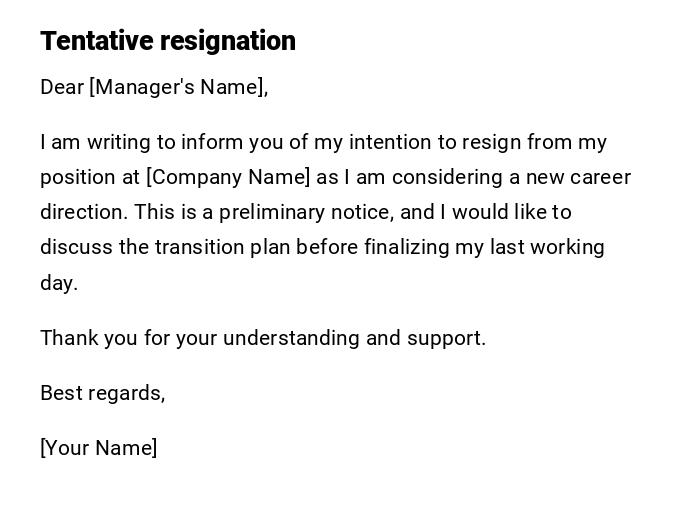This screenshot has width=700, height=510.
Task: Click the word "considering" in the body
Action: tap(442, 177)
